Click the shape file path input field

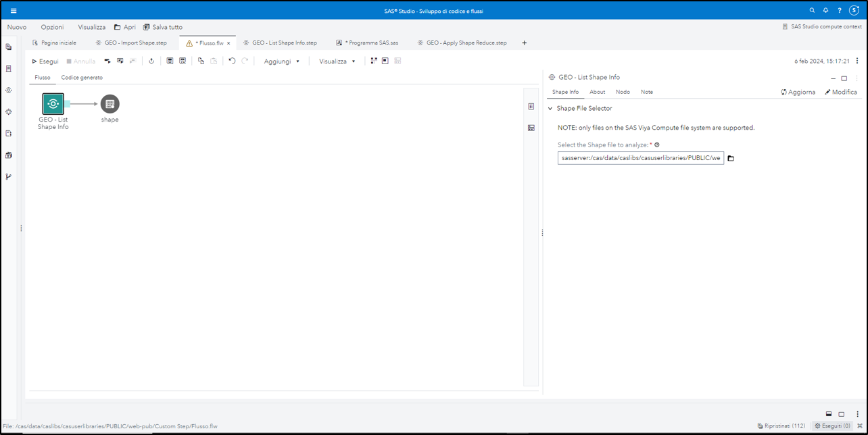(x=641, y=158)
